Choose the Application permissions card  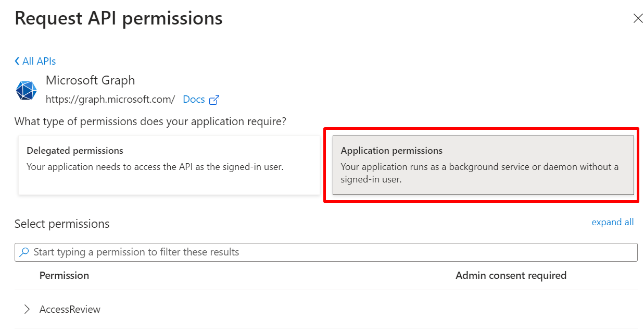point(483,165)
